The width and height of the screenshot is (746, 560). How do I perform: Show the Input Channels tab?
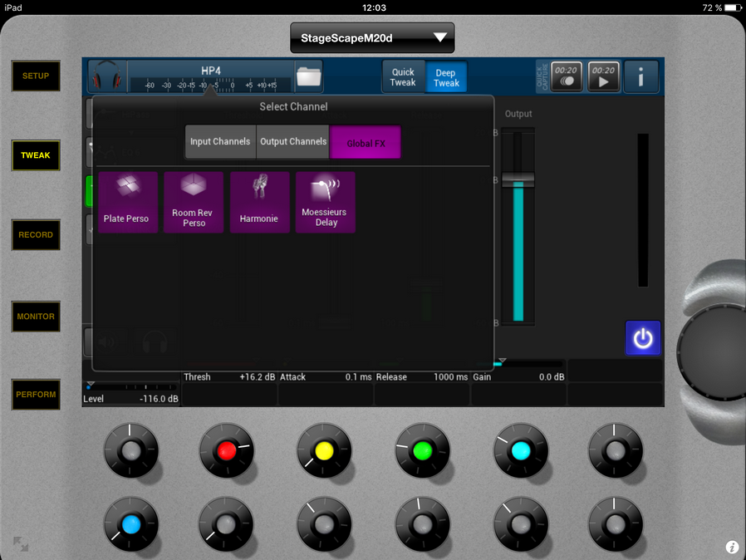pyautogui.click(x=220, y=142)
